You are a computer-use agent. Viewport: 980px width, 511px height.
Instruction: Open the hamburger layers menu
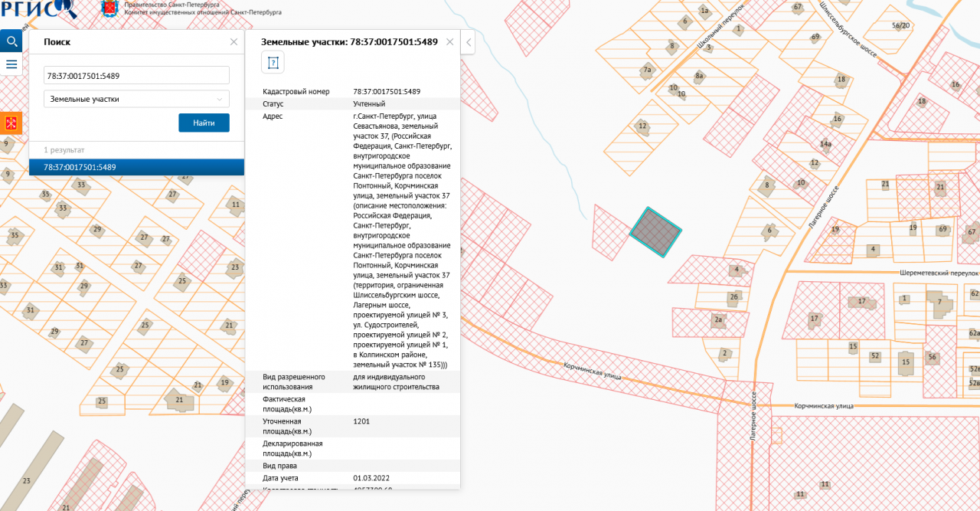[x=11, y=64]
